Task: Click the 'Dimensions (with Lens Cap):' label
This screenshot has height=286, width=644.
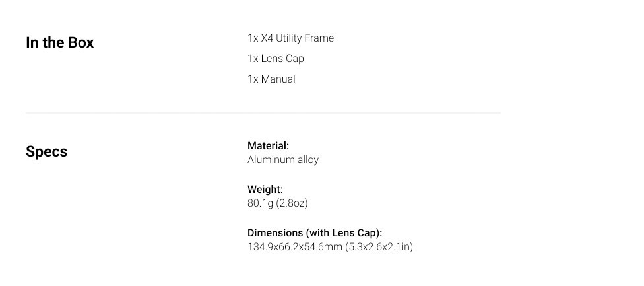Action: click(x=315, y=233)
